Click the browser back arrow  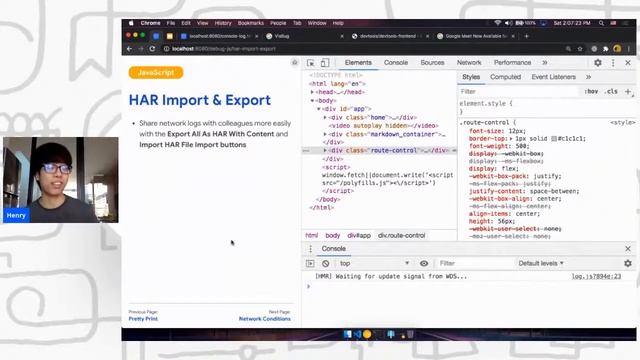129,49
